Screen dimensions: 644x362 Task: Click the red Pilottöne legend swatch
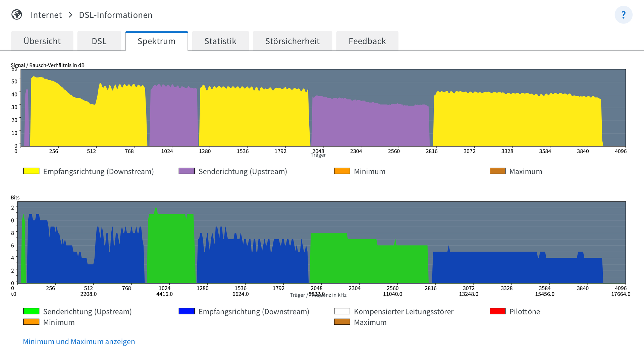click(x=497, y=311)
